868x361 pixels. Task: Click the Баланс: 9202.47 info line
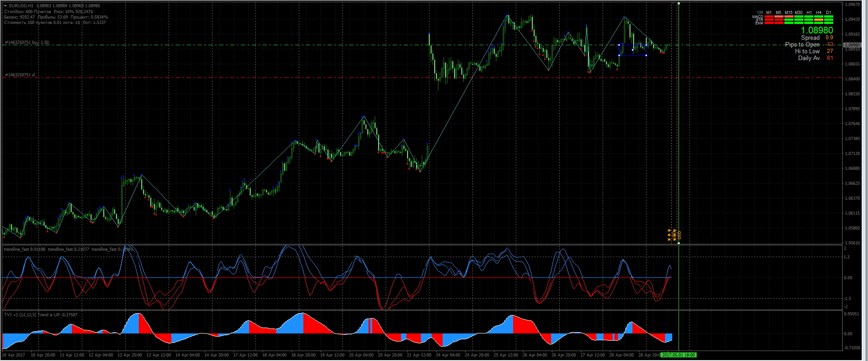point(56,17)
